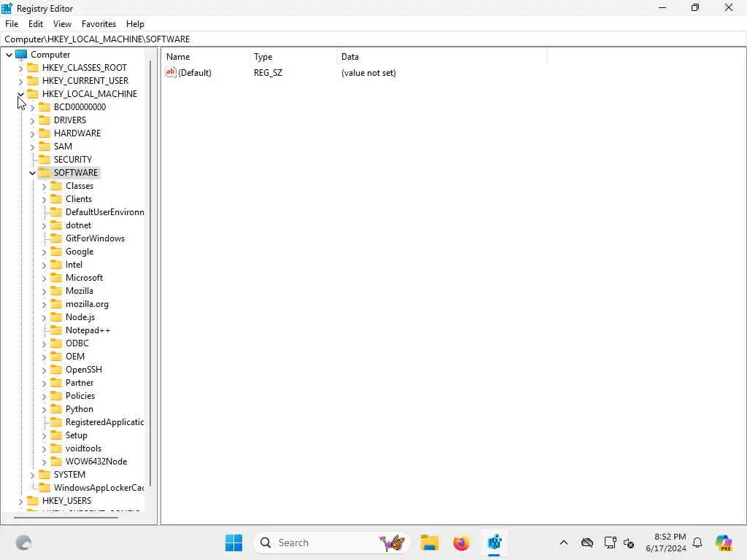The height and width of the screenshot is (560, 747).
Task: Click the Classes folder icon
Action: 56,186
